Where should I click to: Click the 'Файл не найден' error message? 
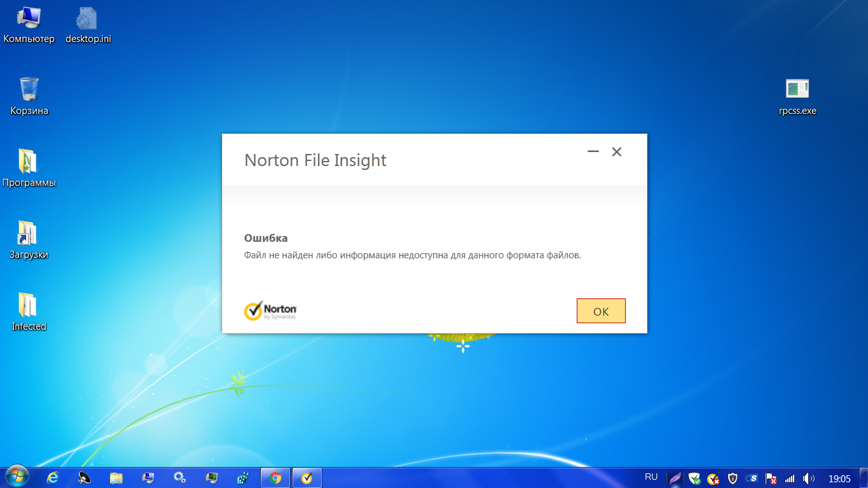[413, 256]
